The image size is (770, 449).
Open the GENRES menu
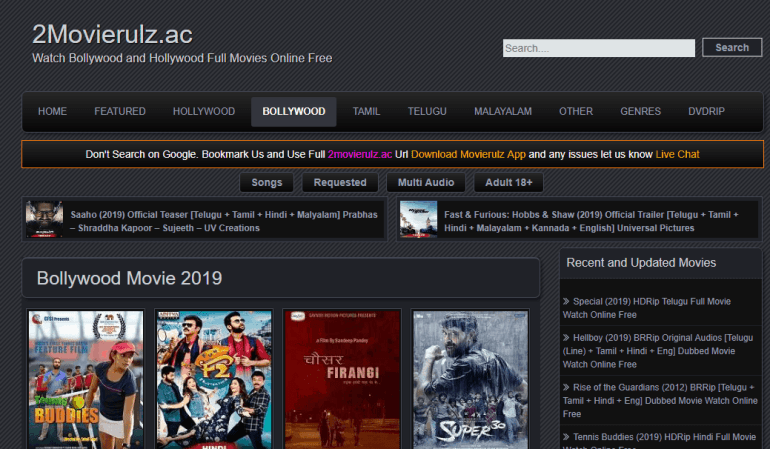tap(640, 111)
